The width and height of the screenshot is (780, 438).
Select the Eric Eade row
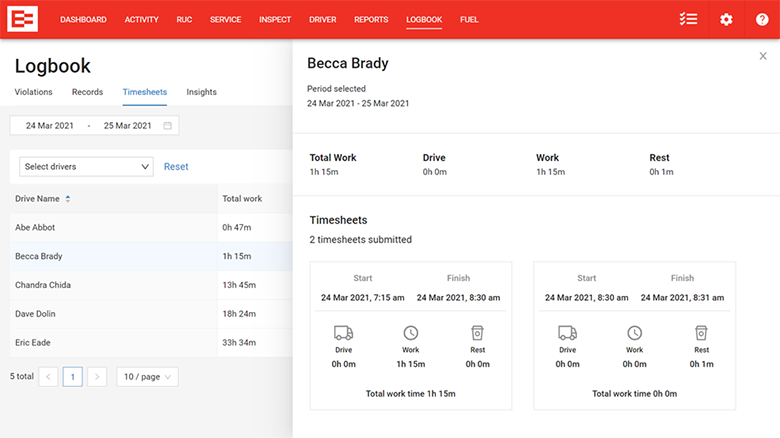point(151,343)
